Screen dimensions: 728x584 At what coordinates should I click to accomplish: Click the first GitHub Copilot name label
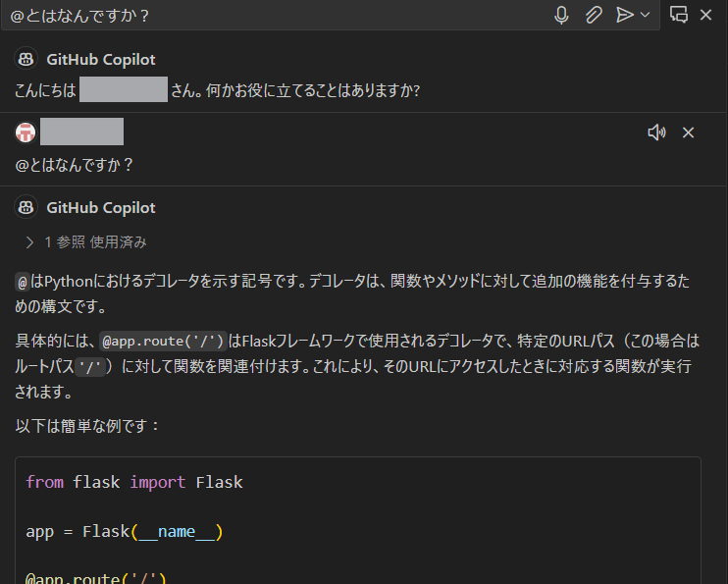coord(101,60)
